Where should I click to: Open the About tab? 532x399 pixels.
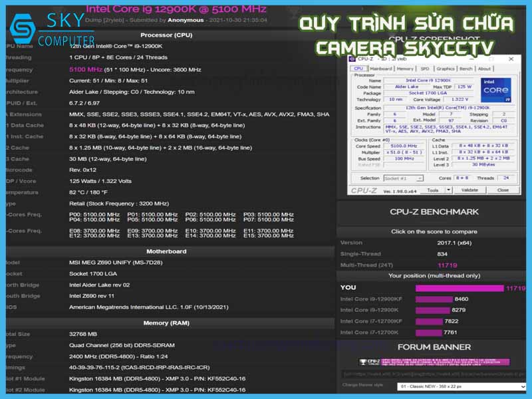pyautogui.click(x=485, y=68)
